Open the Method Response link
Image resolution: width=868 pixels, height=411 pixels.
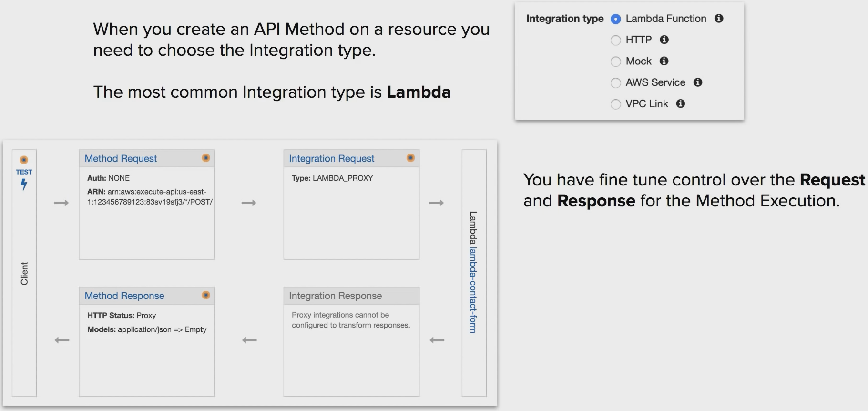coord(124,296)
